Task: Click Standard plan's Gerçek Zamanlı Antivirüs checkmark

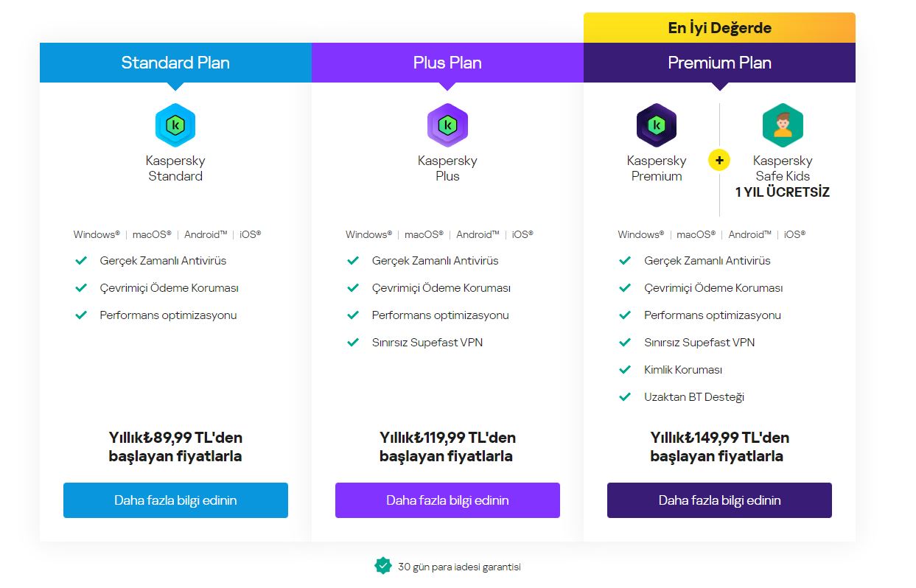Action: [x=81, y=261]
